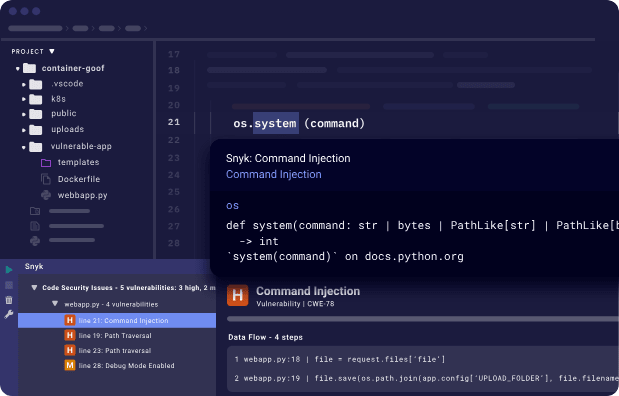
Task: Expand the k8s folder arrow
Action: tap(24, 99)
